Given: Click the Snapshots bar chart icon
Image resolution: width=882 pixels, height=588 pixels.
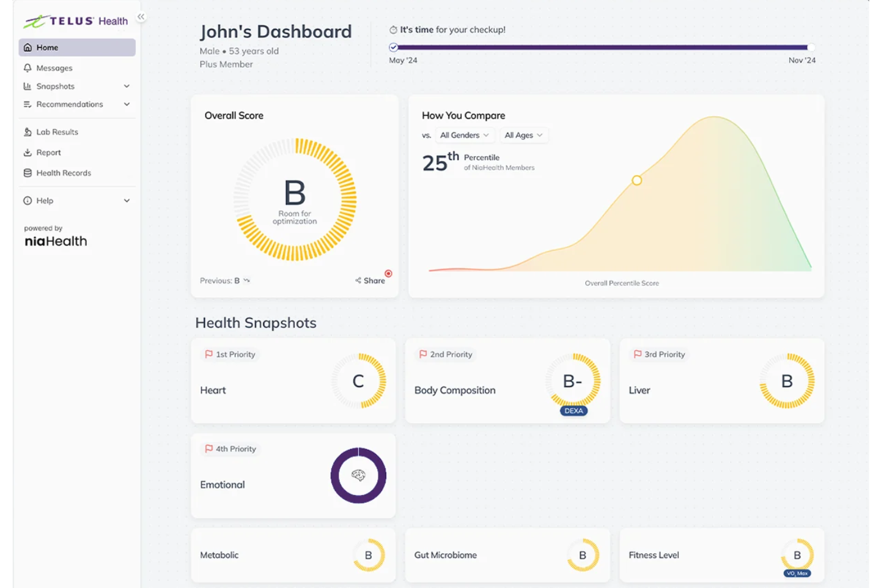Looking at the screenshot, I should (27, 86).
